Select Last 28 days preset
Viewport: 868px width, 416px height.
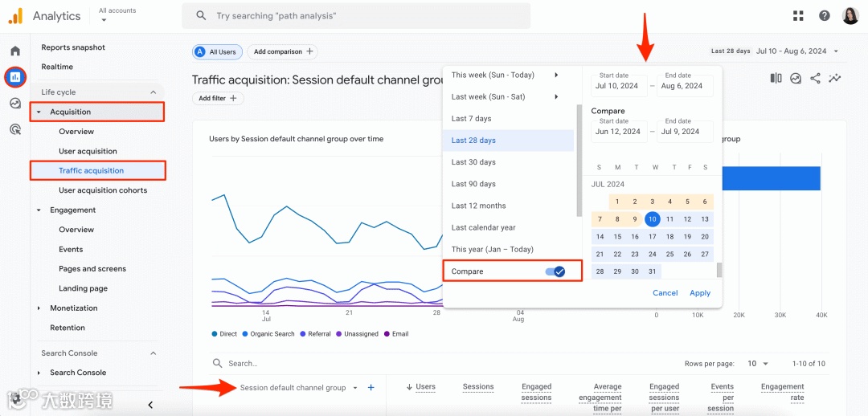click(x=508, y=141)
